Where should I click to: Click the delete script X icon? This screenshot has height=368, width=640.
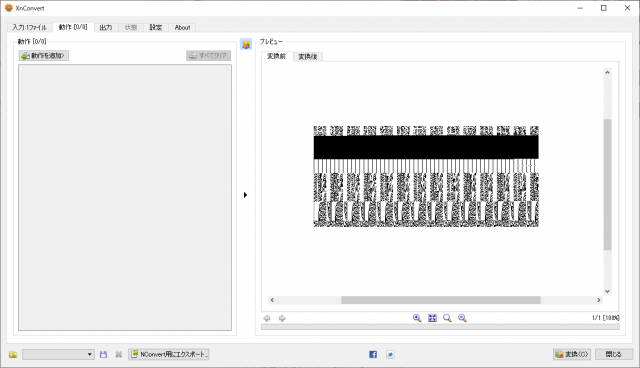pos(118,355)
